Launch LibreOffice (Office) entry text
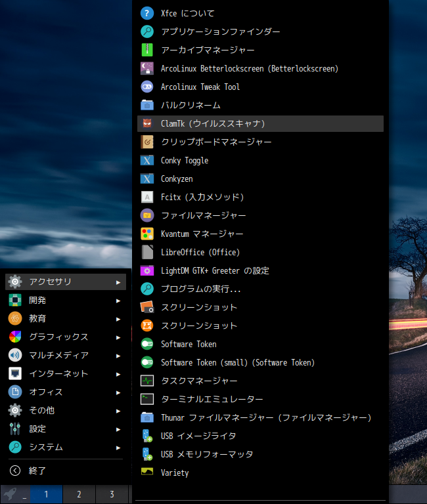Screen dimensions: 427x504 tap(200, 252)
